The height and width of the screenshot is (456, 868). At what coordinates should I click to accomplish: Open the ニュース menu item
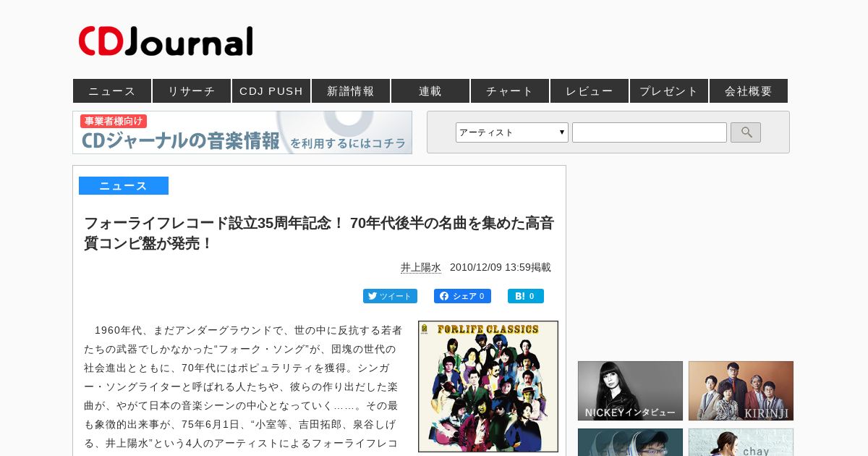(x=112, y=91)
